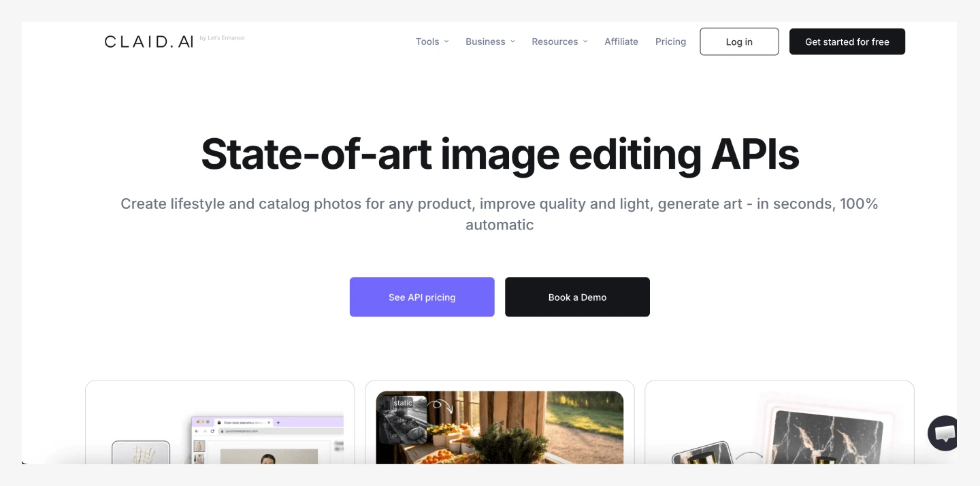
Task: Expand the Resources dropdown menu
Action: click(559, 42)
